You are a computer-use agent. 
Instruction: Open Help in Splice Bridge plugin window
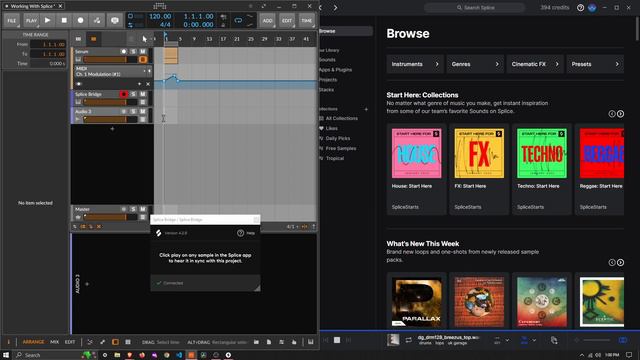tap(246, 233)
